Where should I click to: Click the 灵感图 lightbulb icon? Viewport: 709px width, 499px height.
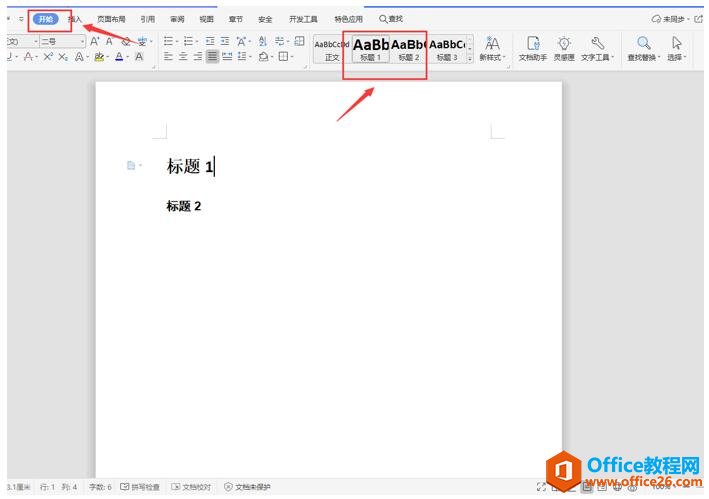click(564, 48)
